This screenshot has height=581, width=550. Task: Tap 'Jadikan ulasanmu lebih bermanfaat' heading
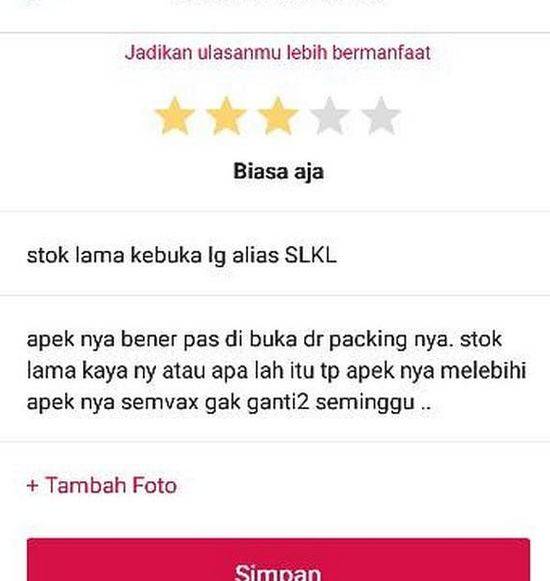278,52
